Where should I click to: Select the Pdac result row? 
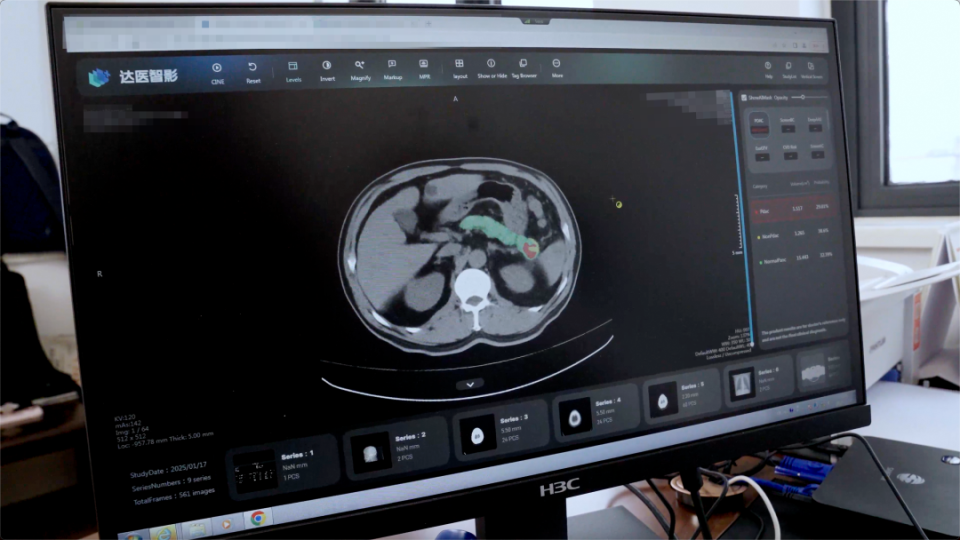pos(794,209)
